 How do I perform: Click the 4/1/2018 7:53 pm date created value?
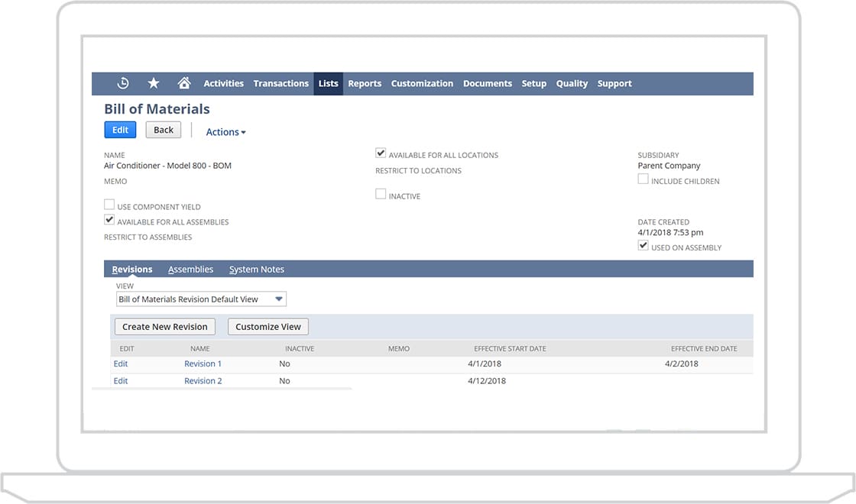click(x=670, y=232)
